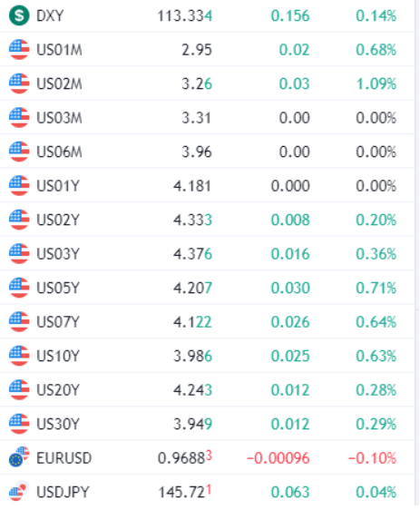The image size is (420, 510).
Task: Select the US01Y symbol label
Action: click(x=58, y=186)
